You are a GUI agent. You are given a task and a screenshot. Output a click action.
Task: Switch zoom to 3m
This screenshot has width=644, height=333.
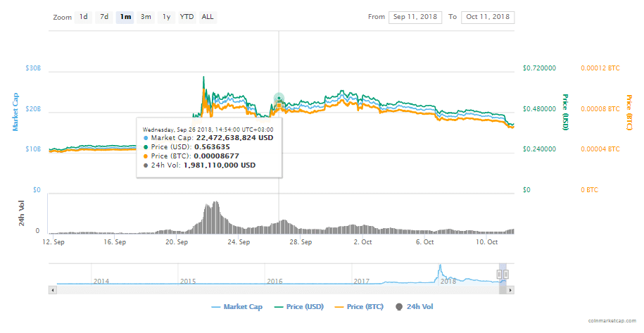tap(146, 16)
